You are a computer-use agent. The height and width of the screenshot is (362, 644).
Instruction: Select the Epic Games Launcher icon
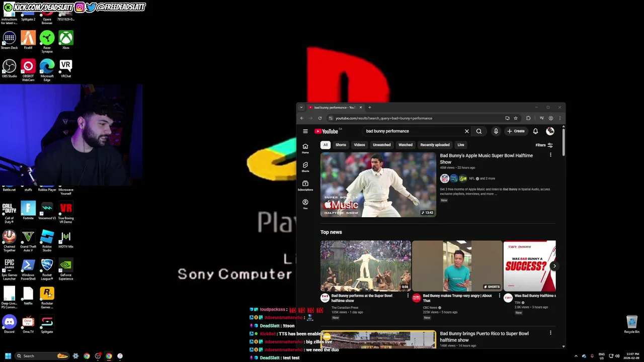pyautogui.click(x=9, y=269)
